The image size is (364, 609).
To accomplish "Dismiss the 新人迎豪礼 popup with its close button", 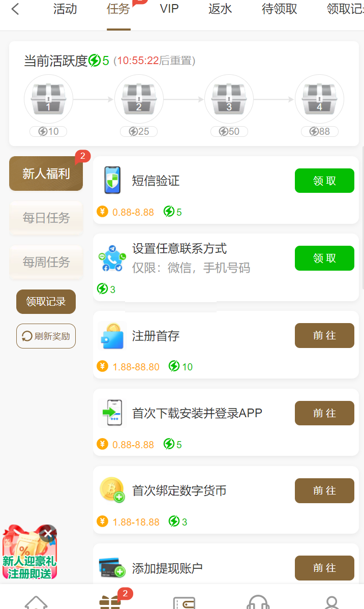I will [47, 533].
